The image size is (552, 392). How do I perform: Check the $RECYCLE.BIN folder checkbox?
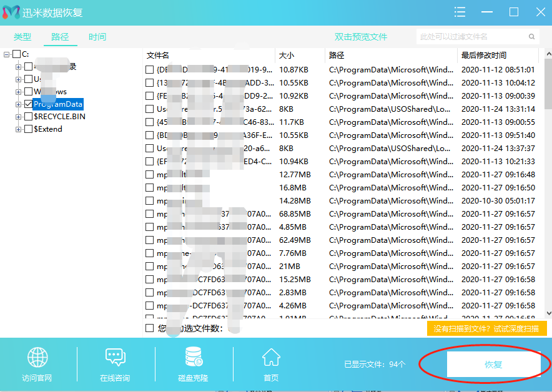click(28, 117)
